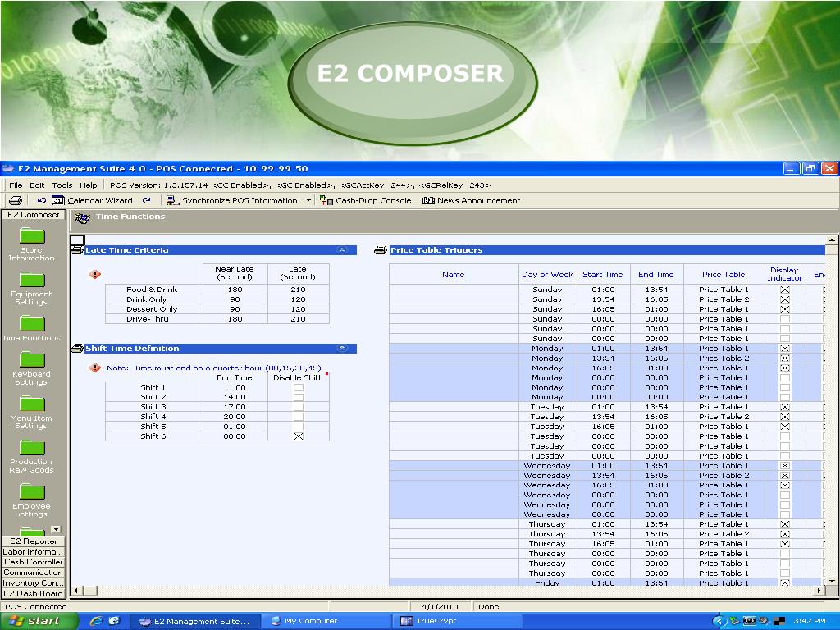
Task: Toggle Display Indicator for Sunday 01:00 row
Action: point(785,290)
